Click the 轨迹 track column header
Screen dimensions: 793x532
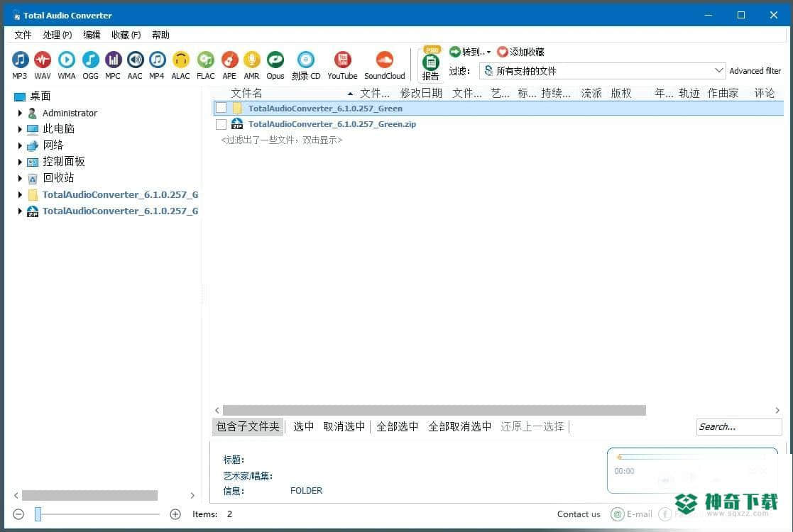[x=689, y=93]
